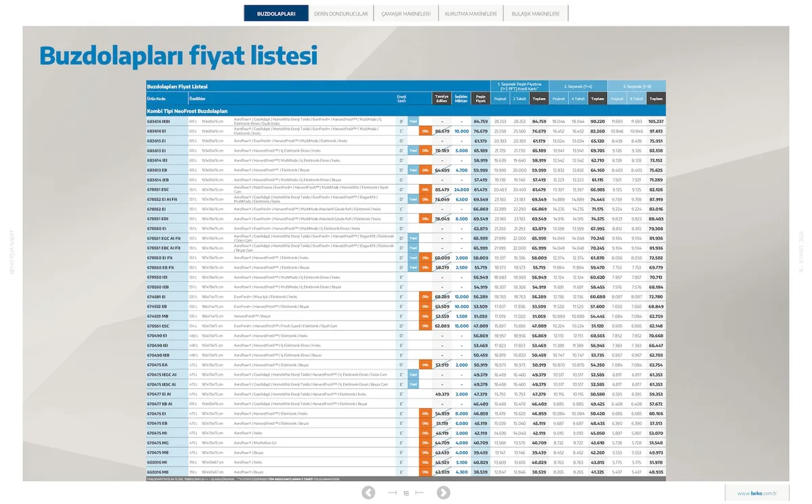The height and width of the screenshot is (504, 812).
Task: Select the Bulaşık Makineleri tab
Action: [535, 14]
